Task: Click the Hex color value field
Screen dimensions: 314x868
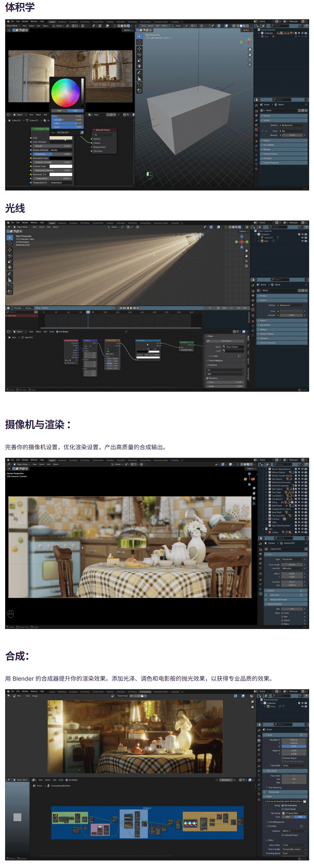Action: tap(67, 132)
